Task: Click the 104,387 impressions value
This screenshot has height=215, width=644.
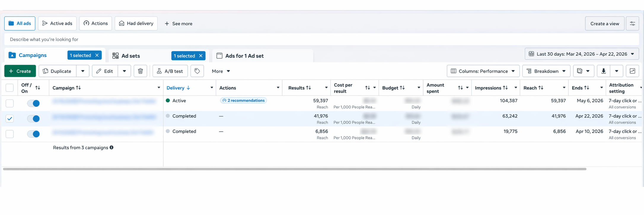Action: tap(508, 100)
